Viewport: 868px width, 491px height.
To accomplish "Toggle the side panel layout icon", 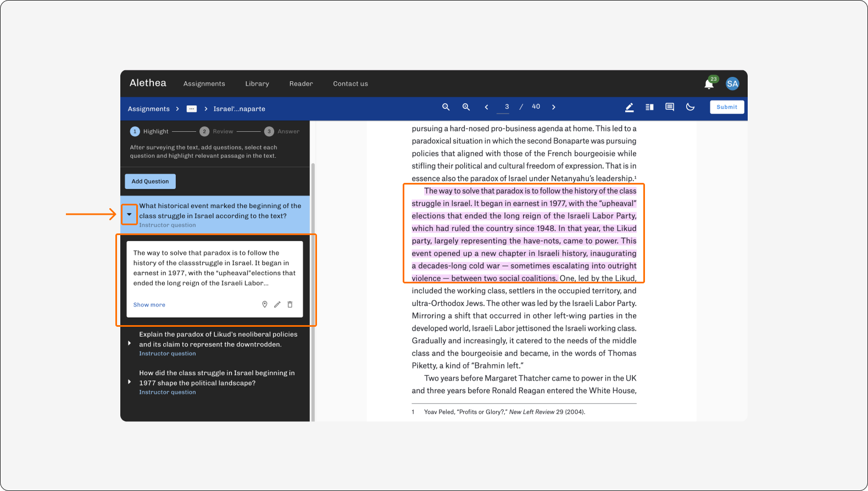I will click(x=649, y=107).
